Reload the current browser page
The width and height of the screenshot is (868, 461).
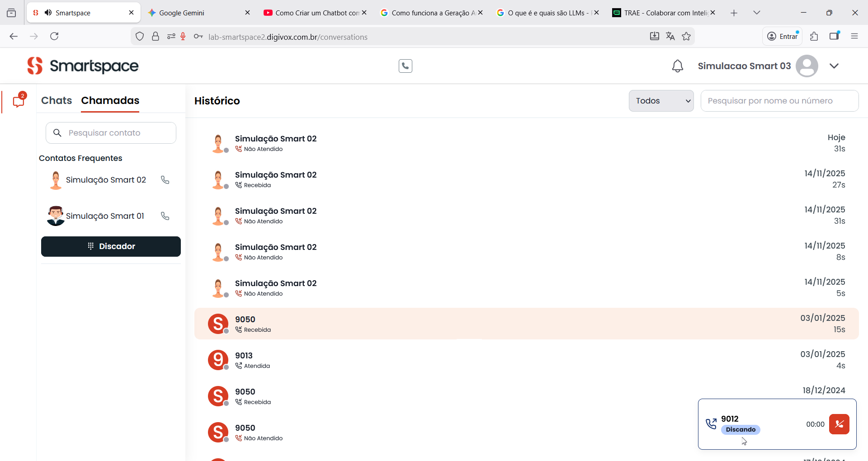[x=54, y=37]
